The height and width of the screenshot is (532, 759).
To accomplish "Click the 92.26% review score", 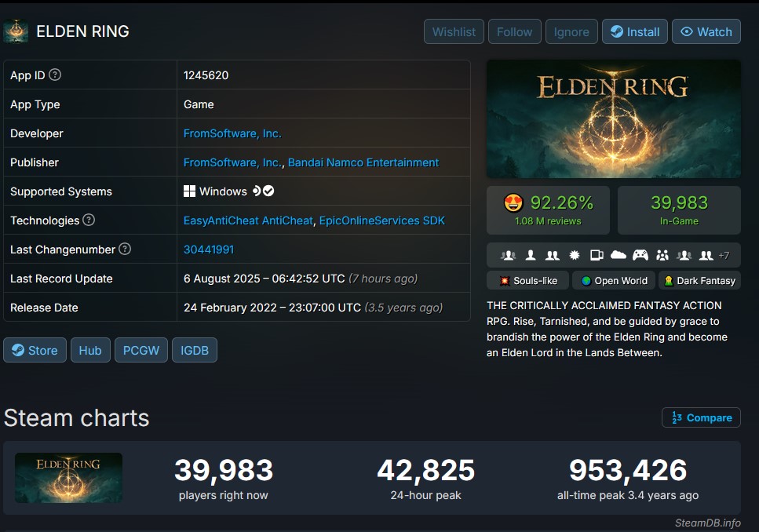I will pyautogui.click(x=561, y=202).
